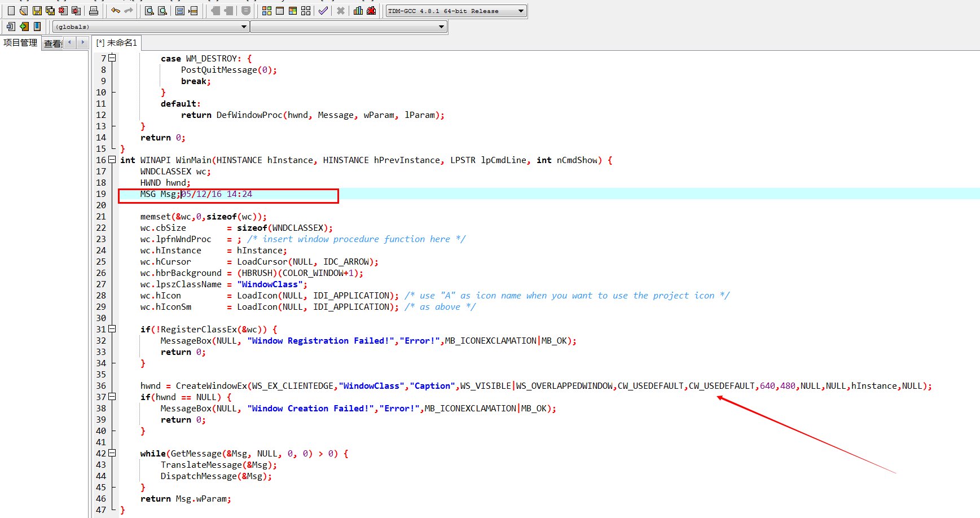Click the Open file icon
Image resolution: width=980 pixels, height=518 pixels.
(24, 11)
